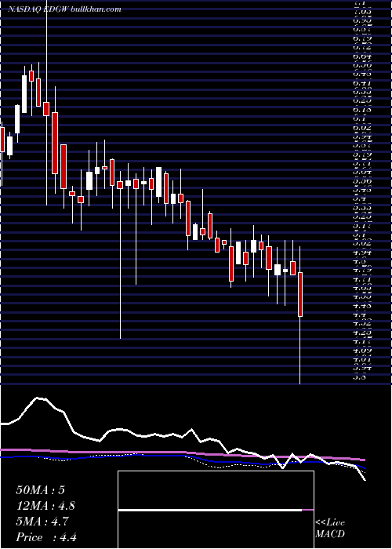Click the 3.8 price axis label
392x549 pixels.
point(361,377)
